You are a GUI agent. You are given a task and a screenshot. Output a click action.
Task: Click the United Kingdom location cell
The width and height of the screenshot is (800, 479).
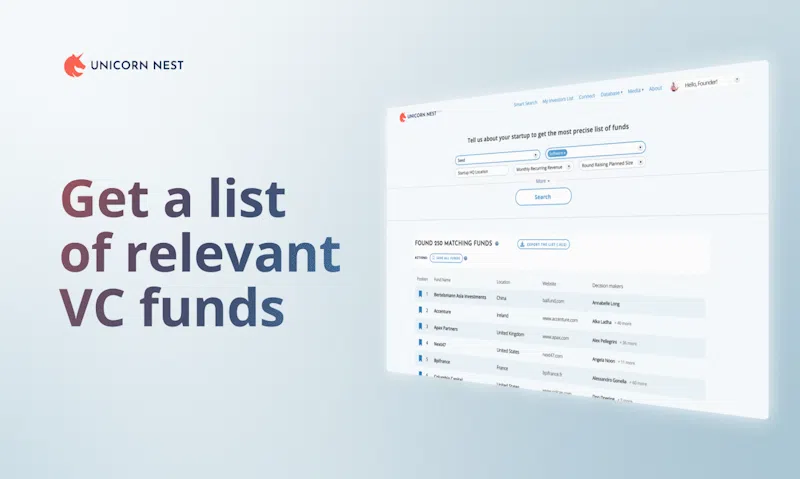[510, 334]
